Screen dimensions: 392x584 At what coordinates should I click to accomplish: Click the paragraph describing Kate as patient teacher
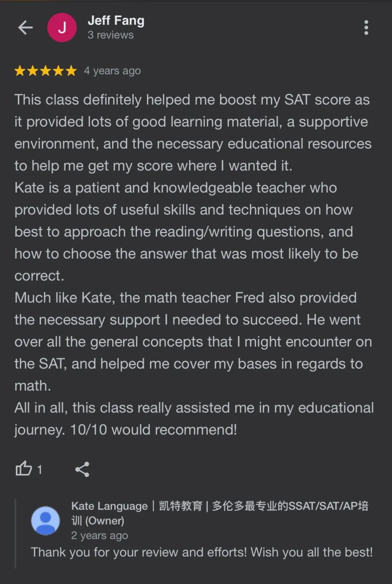186,232
